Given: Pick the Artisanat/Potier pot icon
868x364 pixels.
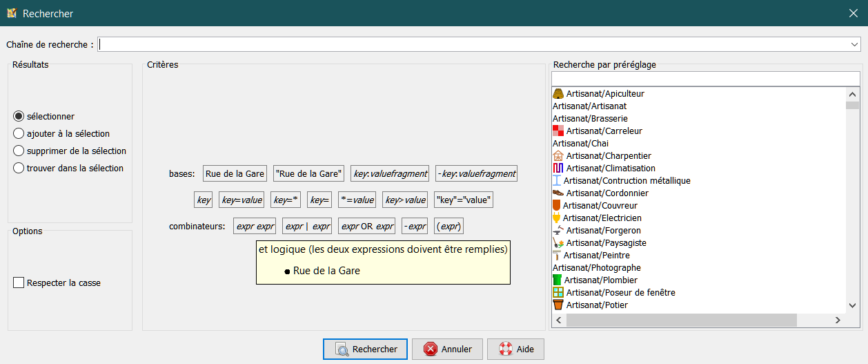Looking at the screenshot, I should (558, 305).
